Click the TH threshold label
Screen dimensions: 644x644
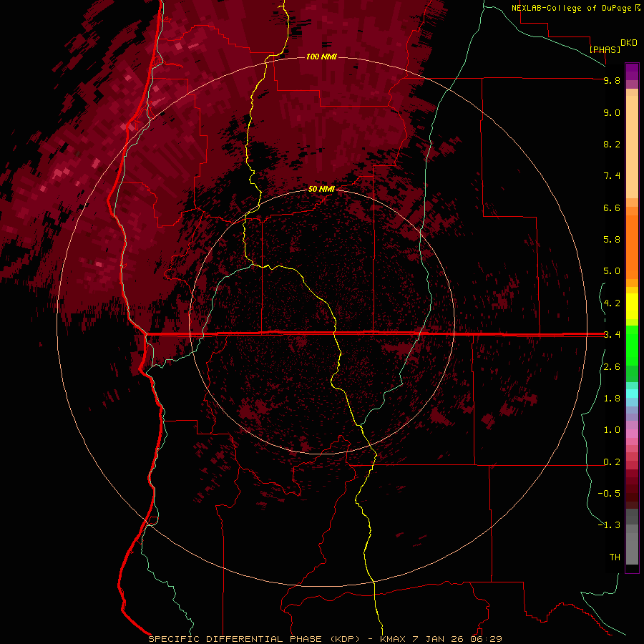click(615, 557)
